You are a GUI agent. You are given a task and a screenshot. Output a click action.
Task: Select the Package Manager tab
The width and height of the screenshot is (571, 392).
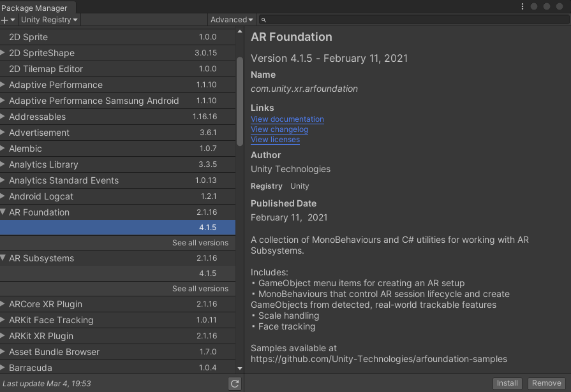[x=34, y=8]
